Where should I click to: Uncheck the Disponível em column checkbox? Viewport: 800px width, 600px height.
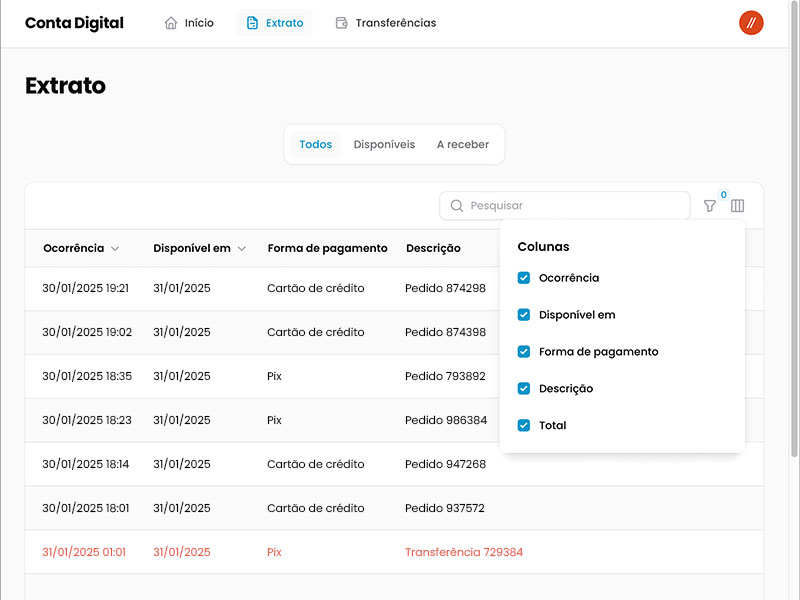524,315
